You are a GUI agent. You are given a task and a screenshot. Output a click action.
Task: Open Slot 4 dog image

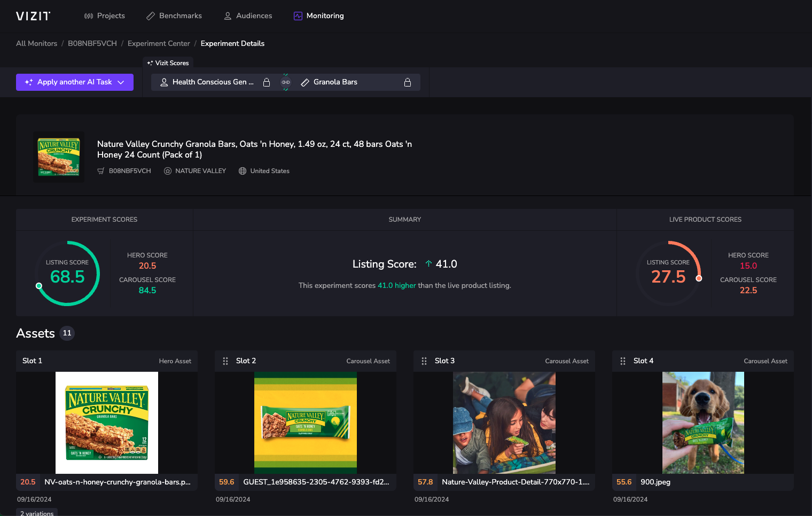click(x=703, y=423)
